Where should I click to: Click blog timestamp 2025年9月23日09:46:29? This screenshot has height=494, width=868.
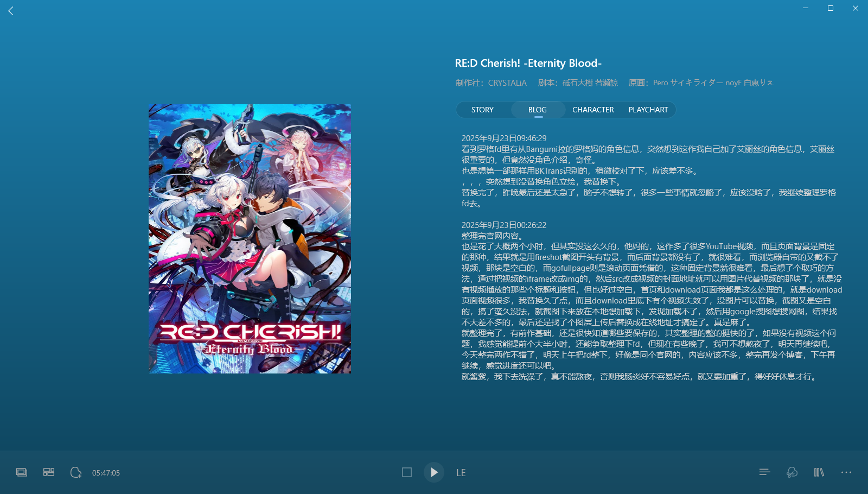coord(504,138)
